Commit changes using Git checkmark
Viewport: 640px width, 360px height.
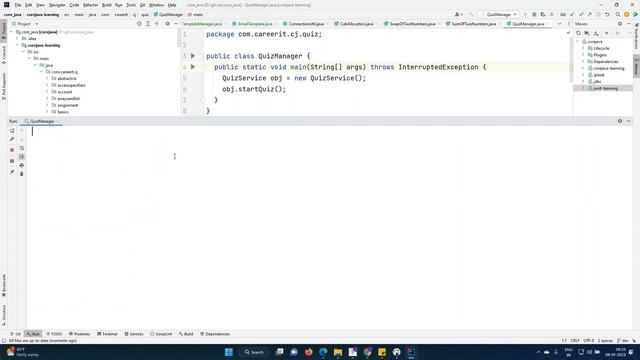pyautogui.click(x=581, y=14)
